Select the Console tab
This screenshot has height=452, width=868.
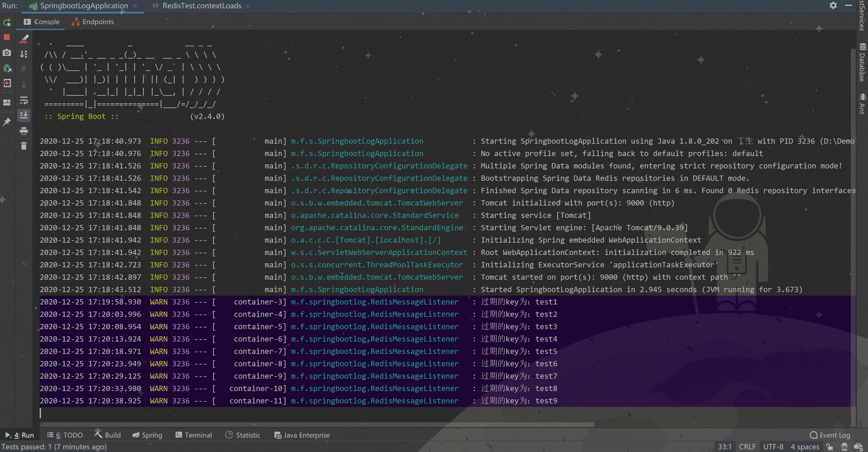(42, 22)
